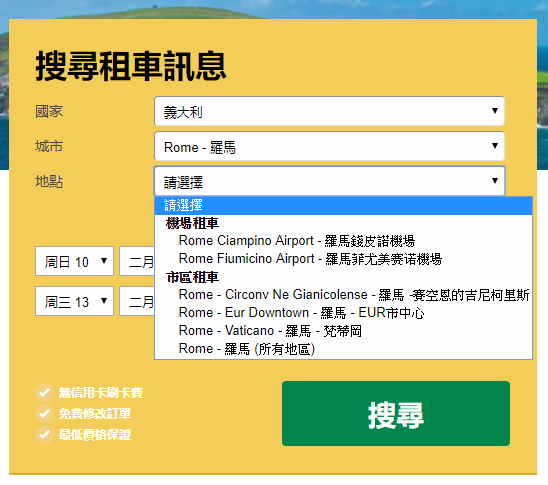Click the 免费修改訂單 text
The width and height of the screenshot is (548, 485).
tap(95, 414)
